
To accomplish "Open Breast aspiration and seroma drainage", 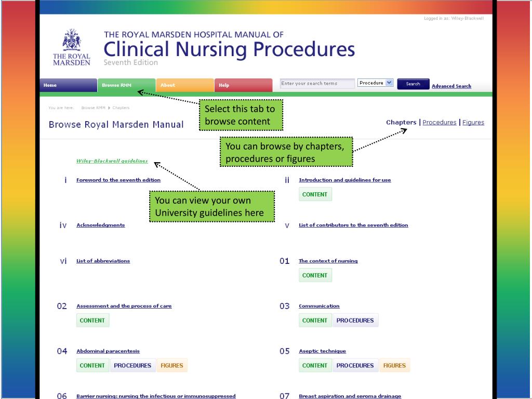I will [350, 396].
